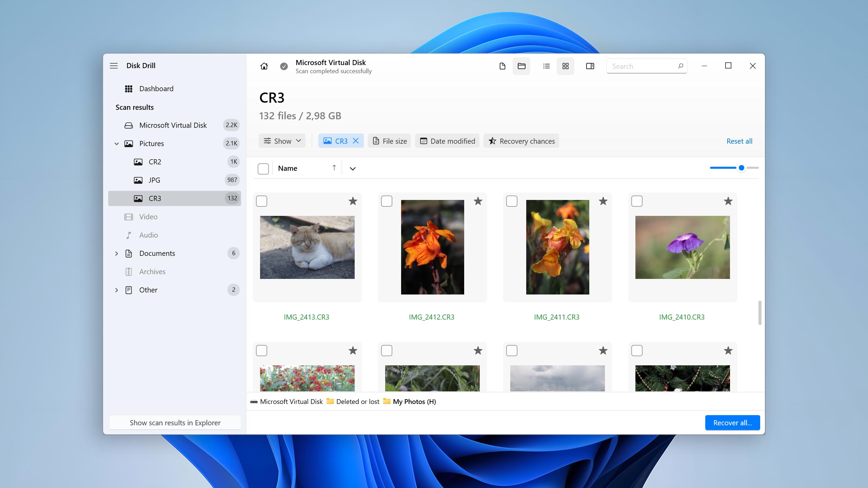
Task: Click the Deleted or lost breadcrumb text
Action: click(358, 402)
